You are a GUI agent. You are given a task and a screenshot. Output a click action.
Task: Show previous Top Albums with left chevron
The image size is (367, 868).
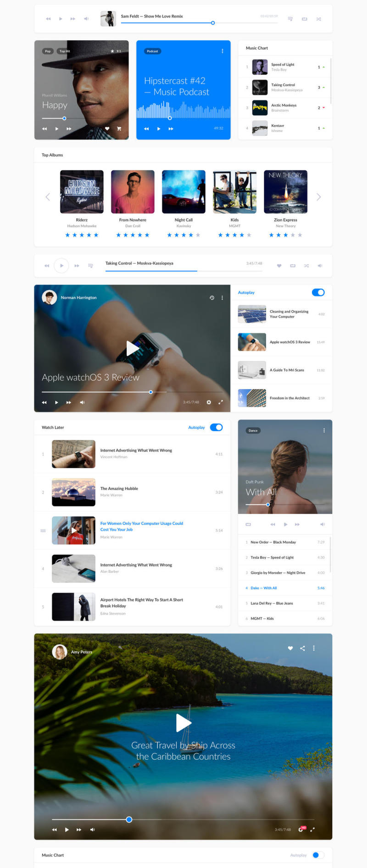click(x=48, y=197)
